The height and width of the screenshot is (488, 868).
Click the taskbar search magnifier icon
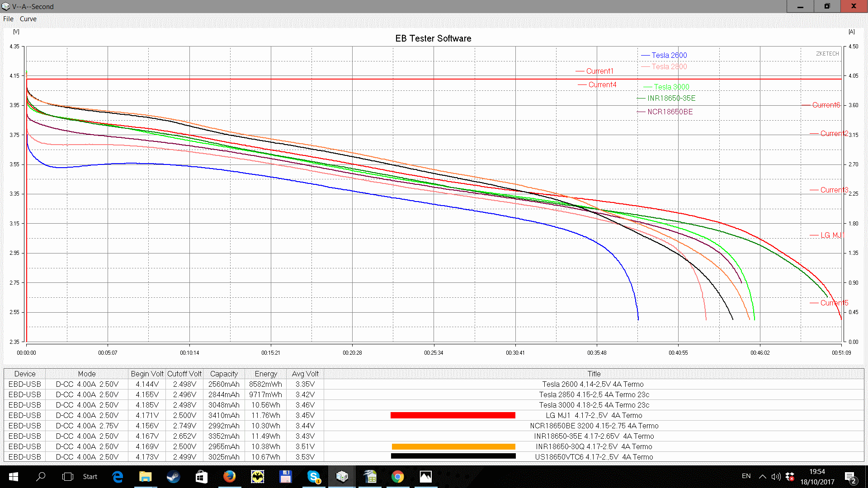click(x=41, y=476)
